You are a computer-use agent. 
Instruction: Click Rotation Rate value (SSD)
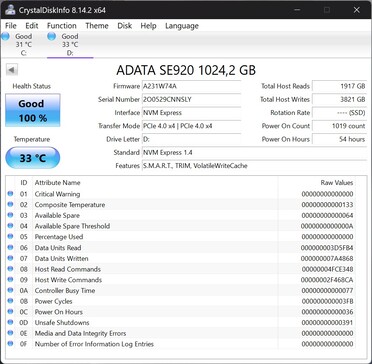[x=340, y=113]
